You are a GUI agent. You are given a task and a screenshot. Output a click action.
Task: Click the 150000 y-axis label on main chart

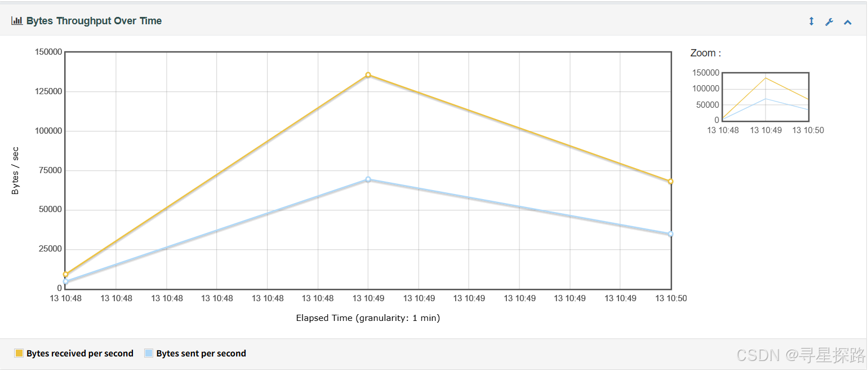[x=48, y=52]
